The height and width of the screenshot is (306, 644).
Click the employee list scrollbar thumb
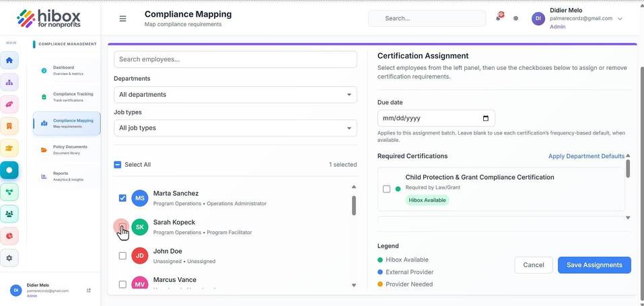click(353, 205)
